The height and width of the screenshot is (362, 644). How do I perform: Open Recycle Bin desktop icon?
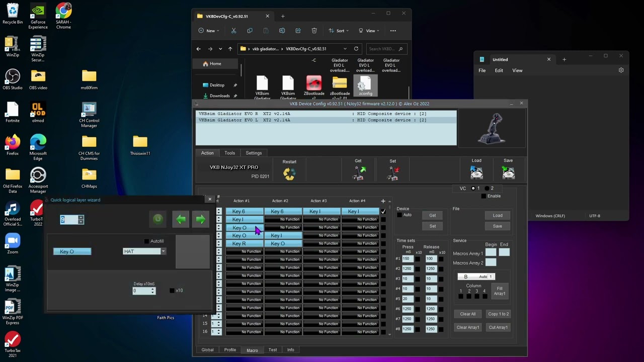(x=13, y=14)
